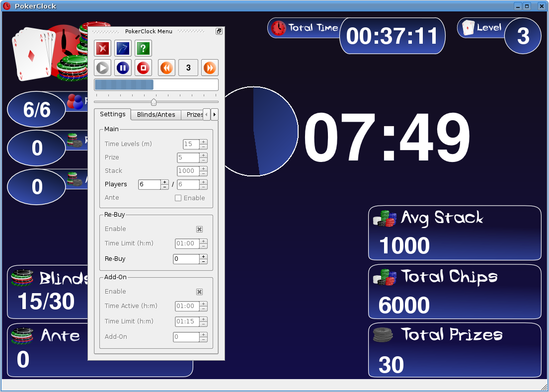This screenshot has width=549, height=392.
Task: Click the Re-Buy count field
Action: coord(186,259)
